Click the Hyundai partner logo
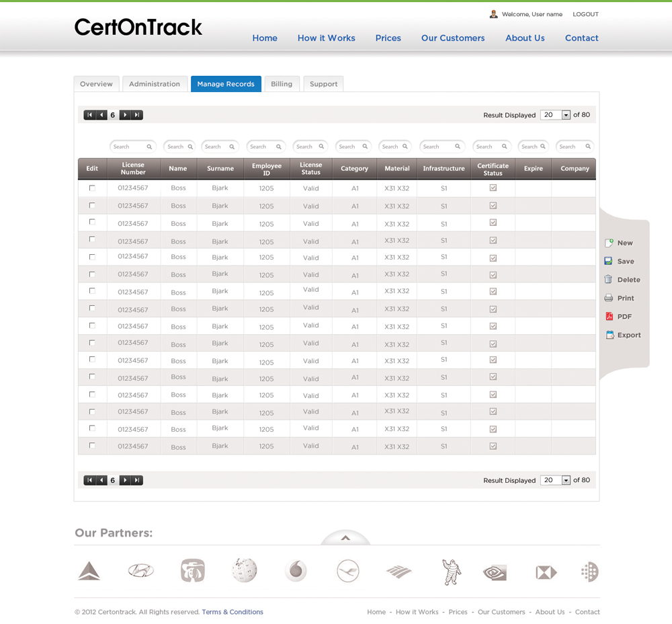 [x=141, y=571]
